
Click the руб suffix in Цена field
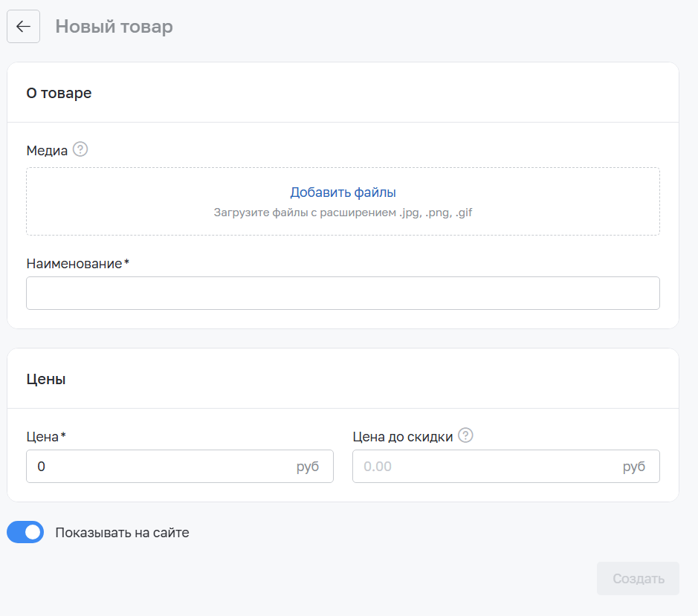(x=308, y=467)
